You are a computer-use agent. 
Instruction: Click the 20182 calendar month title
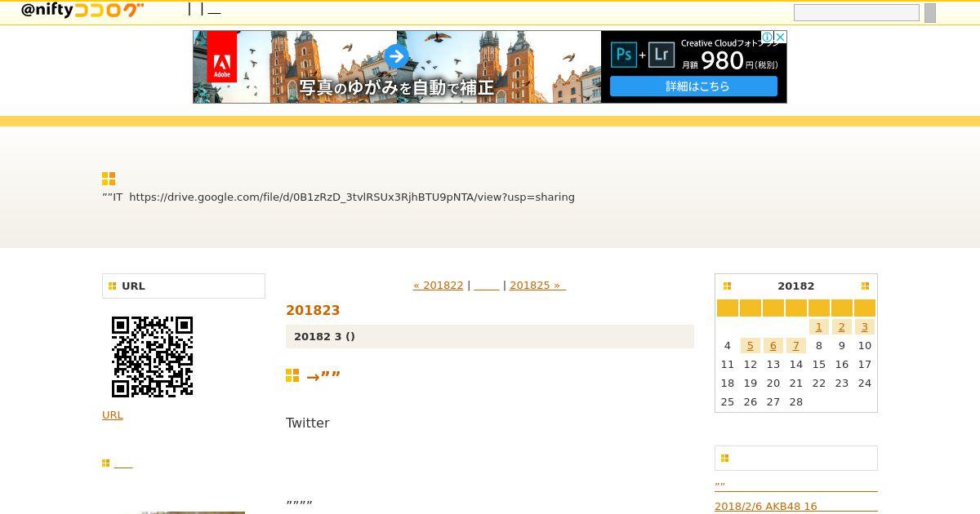tap(796, 286)
